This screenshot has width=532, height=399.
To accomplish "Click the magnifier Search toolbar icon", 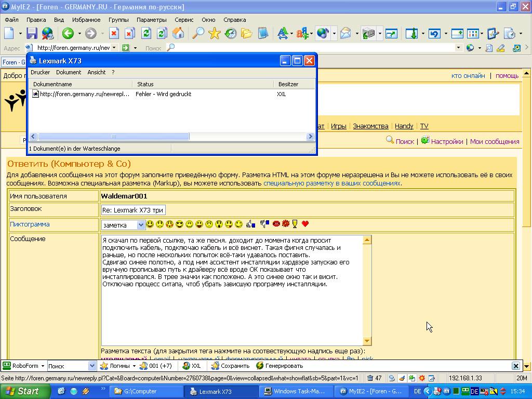I will point(198,33).
